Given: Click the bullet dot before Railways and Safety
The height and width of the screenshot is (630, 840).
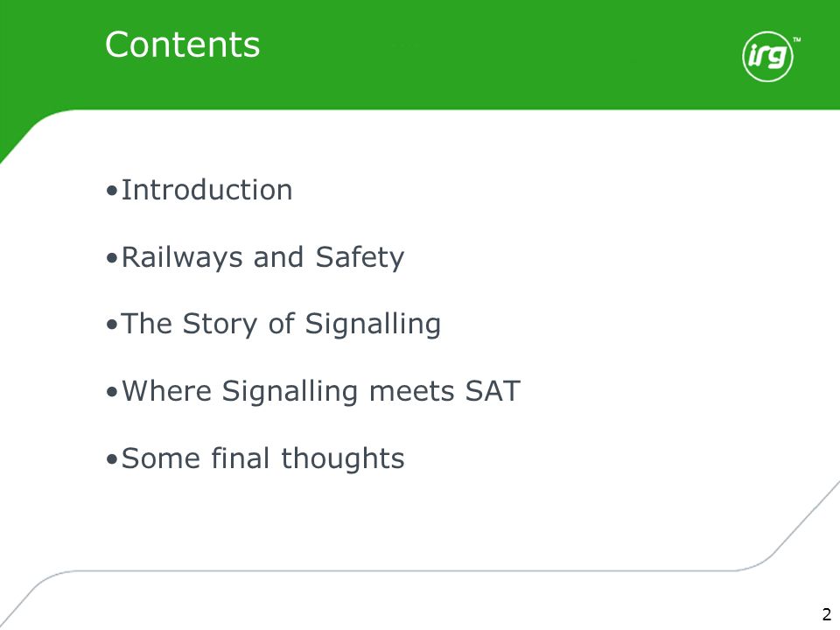Looking at the screenshot, I should tap(111, 257).
